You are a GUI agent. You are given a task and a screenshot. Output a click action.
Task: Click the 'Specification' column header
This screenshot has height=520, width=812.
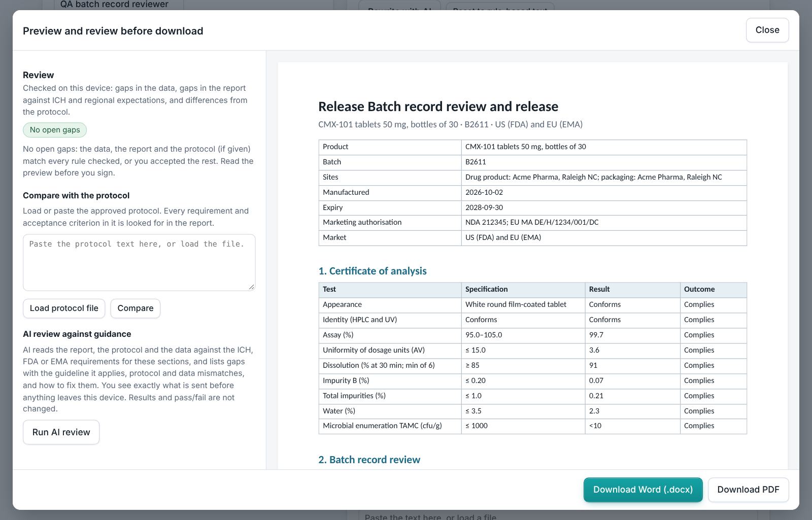486,289
